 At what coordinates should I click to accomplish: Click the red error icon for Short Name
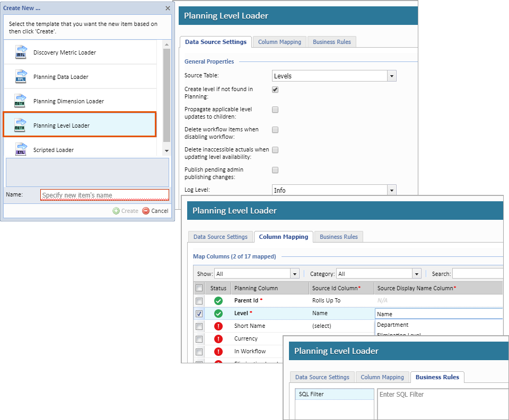click(218, 326)
